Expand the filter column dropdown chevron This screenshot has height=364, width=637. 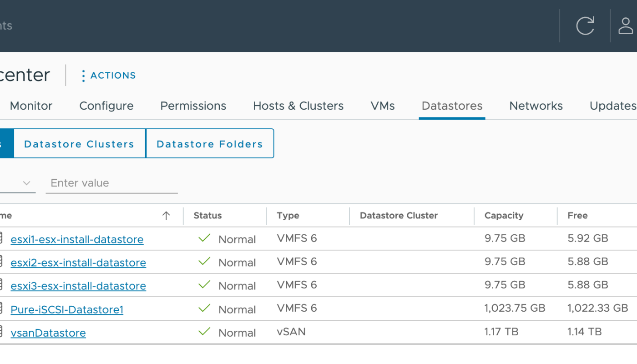26,183
